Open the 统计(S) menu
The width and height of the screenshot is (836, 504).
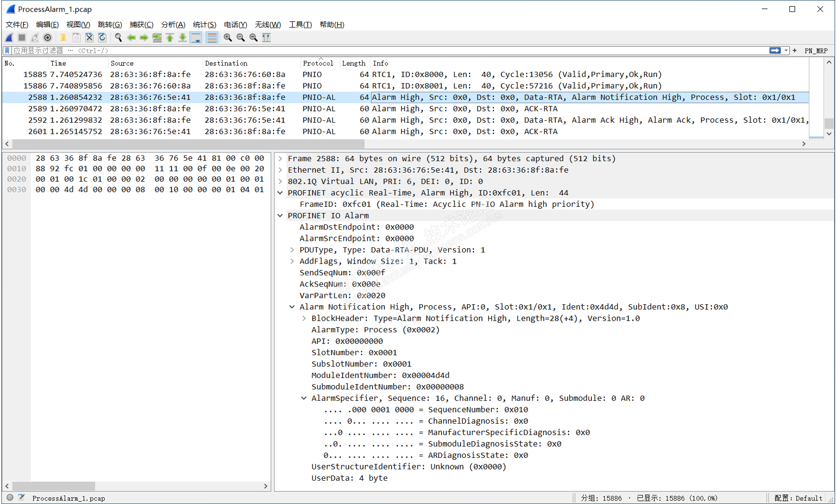coord(204,25)
